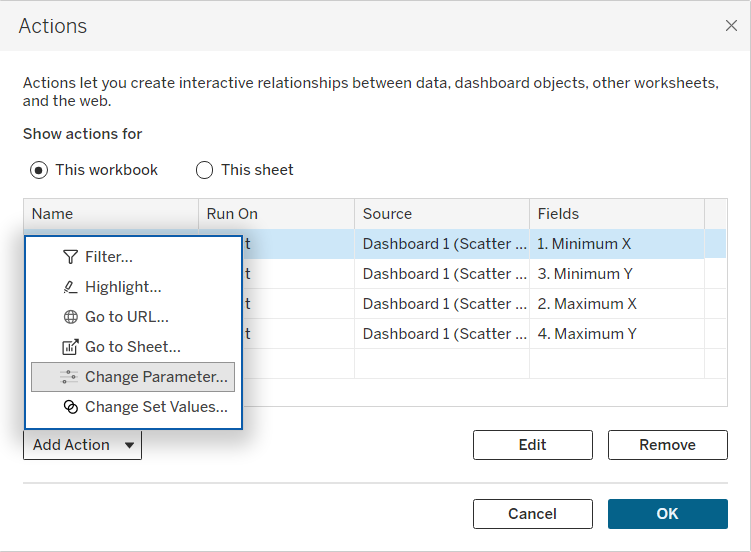This screenshot has width=751, height=552.
Task: Cancel the Actions dialog
Action: pyautogui.click(x=532, y=514)
